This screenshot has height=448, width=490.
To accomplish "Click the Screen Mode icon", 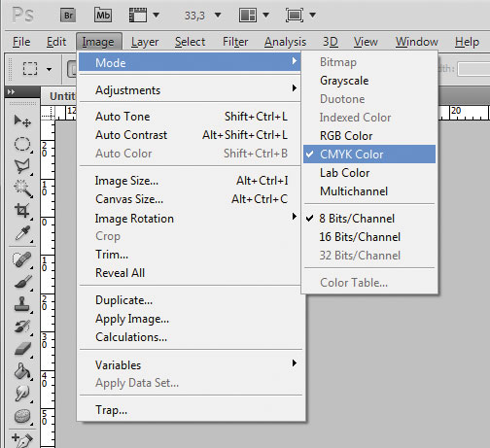I will pos(295,16).
